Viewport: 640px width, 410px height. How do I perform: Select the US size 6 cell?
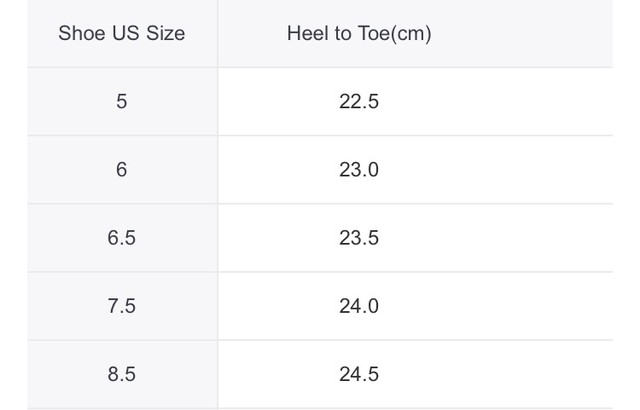point(122,169)
